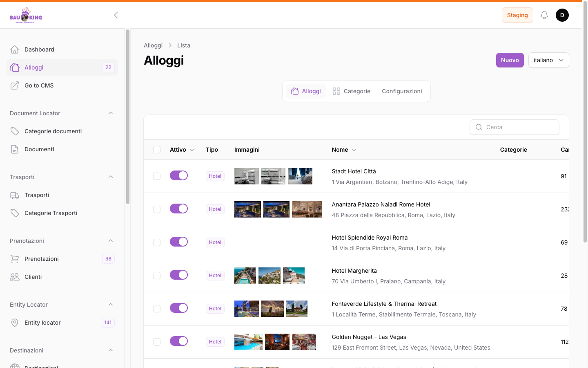
Task: Click the Cerca search field
Action: pyautogui.click(x=514, y=127)
